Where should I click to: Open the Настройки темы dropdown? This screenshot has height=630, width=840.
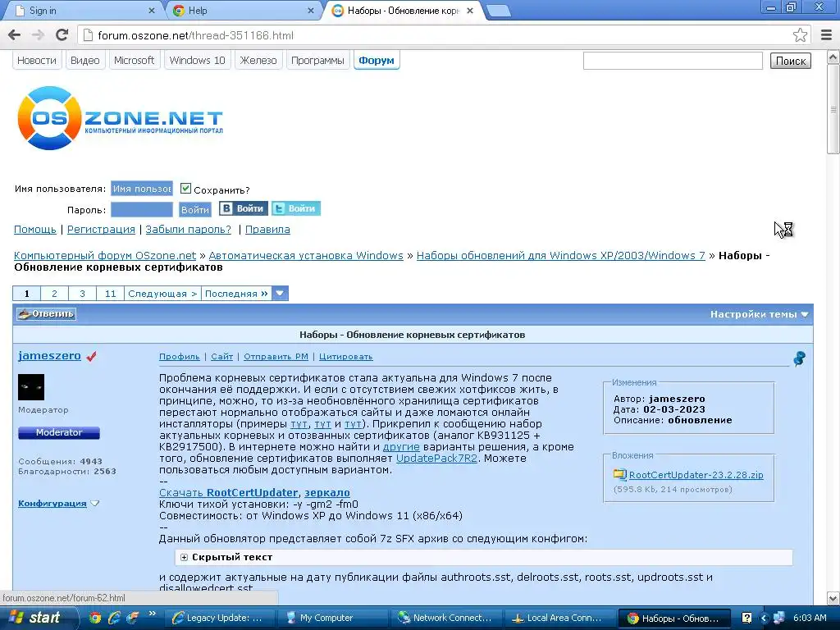click(759, 314)
